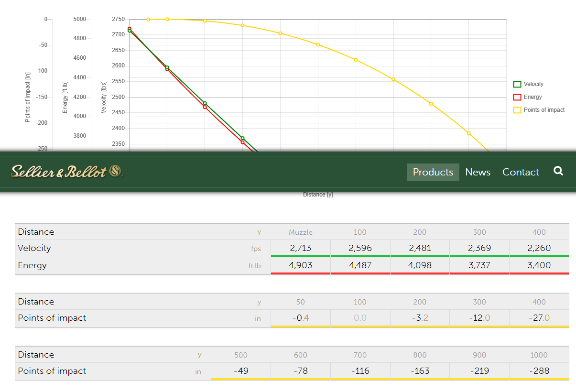576x392 pixels.
Task: Click the -163 impact value at 800 yards
Action: tap(420, 371)
